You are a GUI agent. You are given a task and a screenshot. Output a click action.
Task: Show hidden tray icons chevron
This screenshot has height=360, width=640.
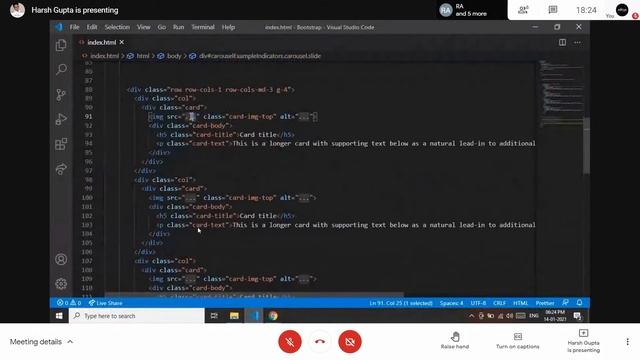471,316
